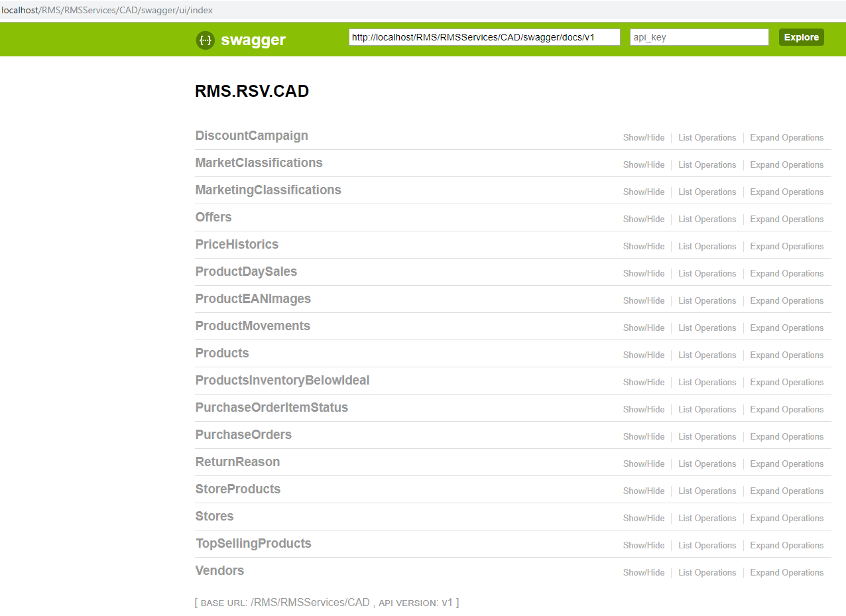Open the Offers resource heading

click(x=213, y=217)
